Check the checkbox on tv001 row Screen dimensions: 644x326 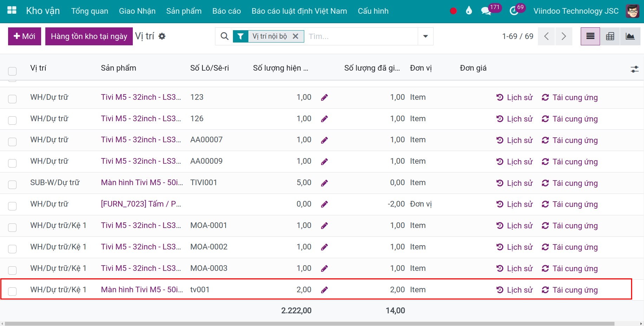click(x=12, y=291)
